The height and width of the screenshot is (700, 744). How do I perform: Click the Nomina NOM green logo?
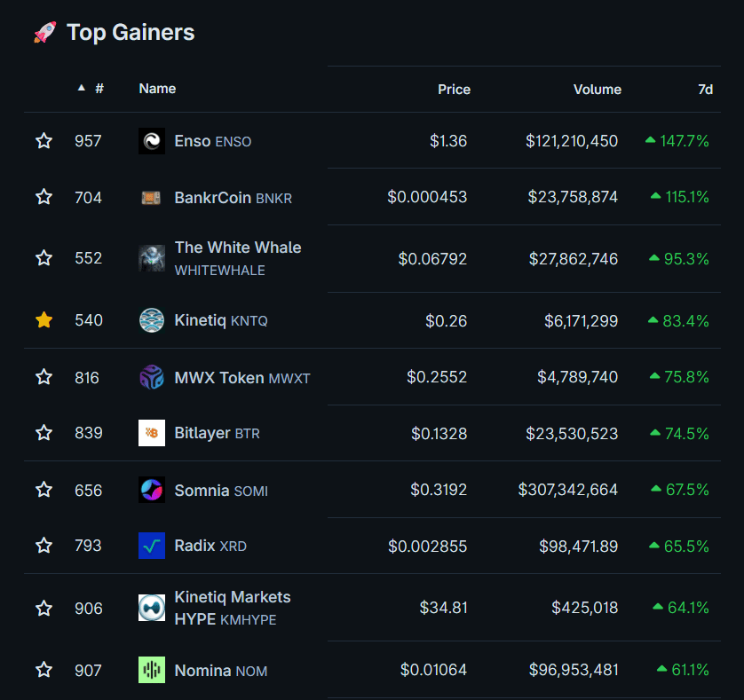152,670
